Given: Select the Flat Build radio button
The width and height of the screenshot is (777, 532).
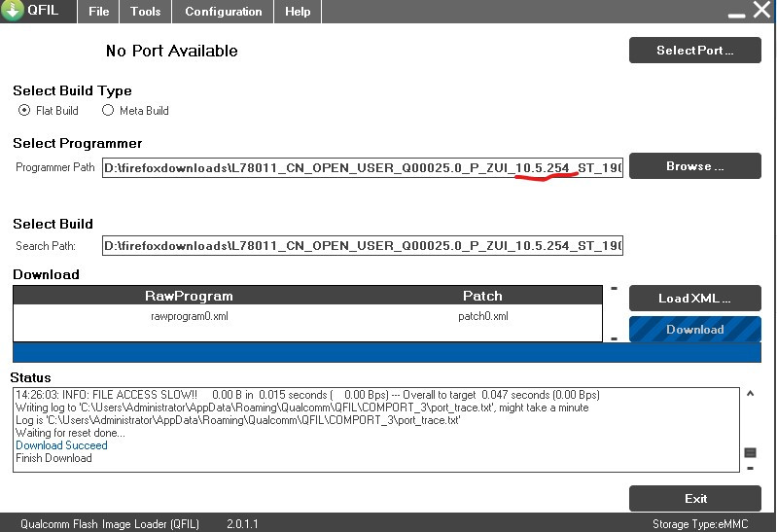Looking at the screenshot, I should pyautogui.click(x=24, y=111).
